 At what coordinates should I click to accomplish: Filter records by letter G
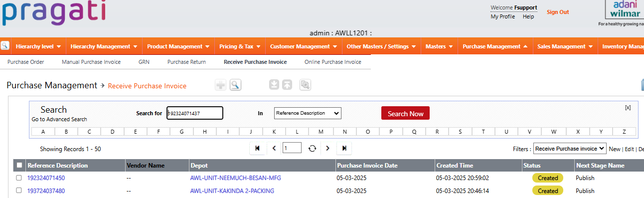[x=182, y=132]
